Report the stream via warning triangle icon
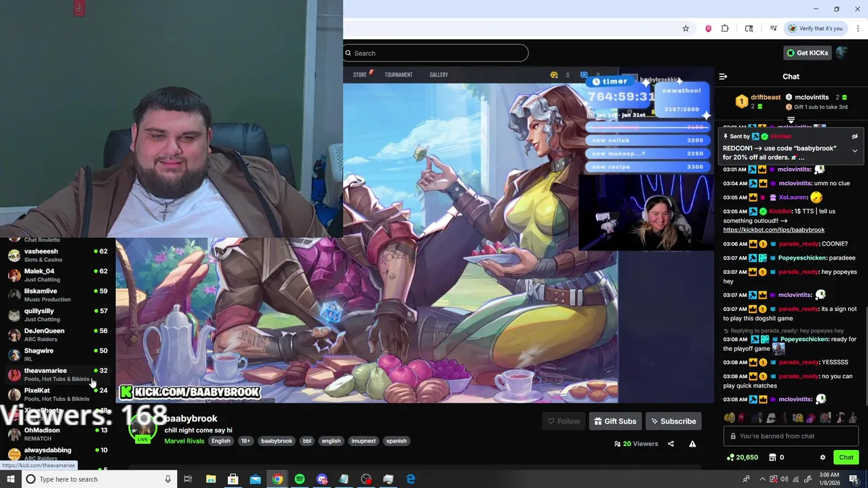Screen dimensions: 868x488 coord(692,444)
